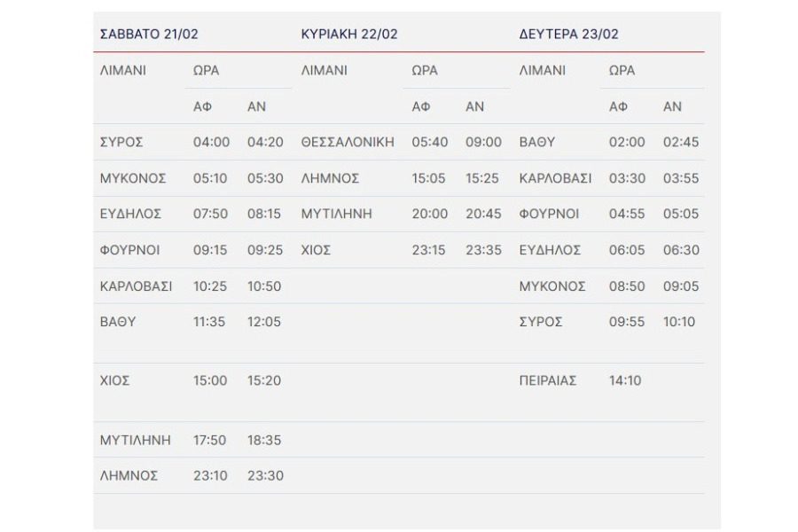Click the ΣΑΒΒΑΤΟ 21/02 day header
This screenshot has height=532, width=798.
click(149, 35)
